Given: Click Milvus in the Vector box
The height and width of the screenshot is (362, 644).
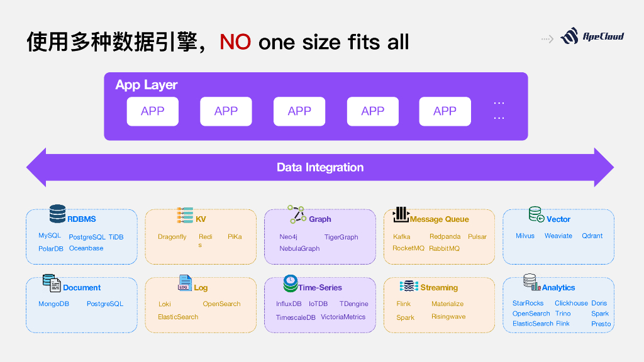Looking at the screenshot, I should pyautogui.click(x=525, y=236).
